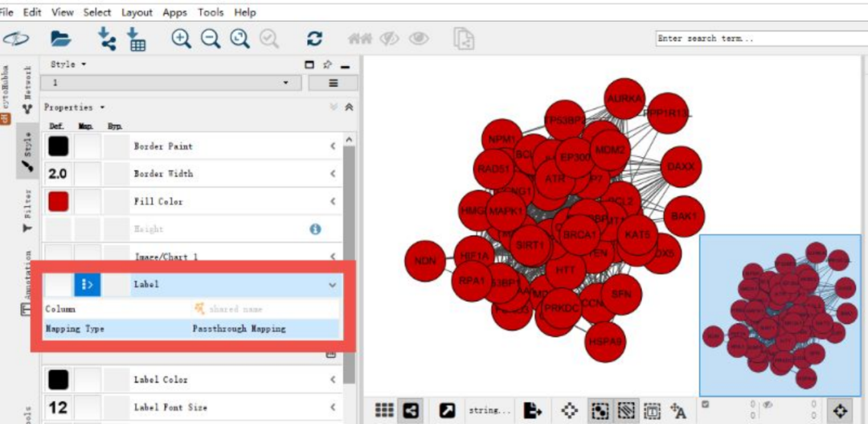Edit the Label Font Size default value 12
This screenshot has height=424, width=868.
tap(58, 408)
